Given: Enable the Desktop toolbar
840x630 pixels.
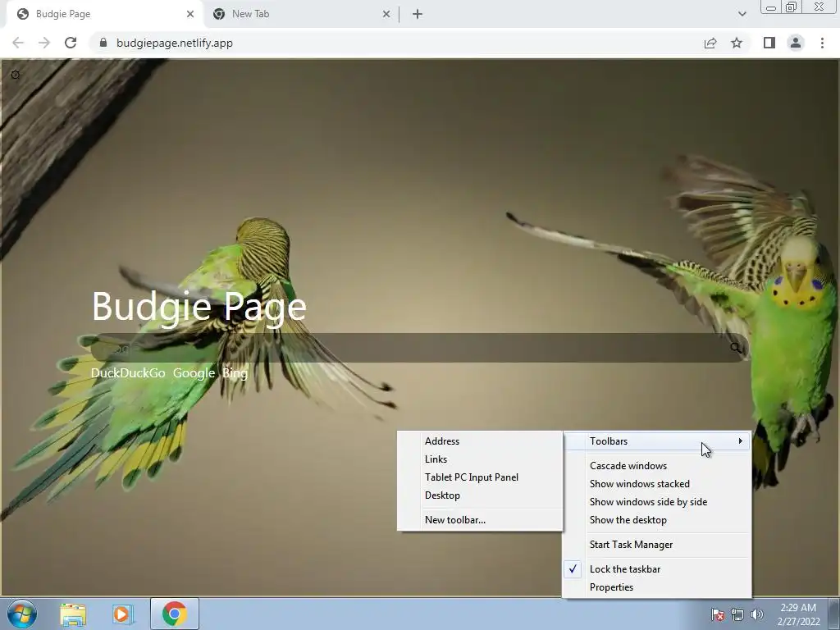Looking at the screenshot, I should (x=480, y=495).
